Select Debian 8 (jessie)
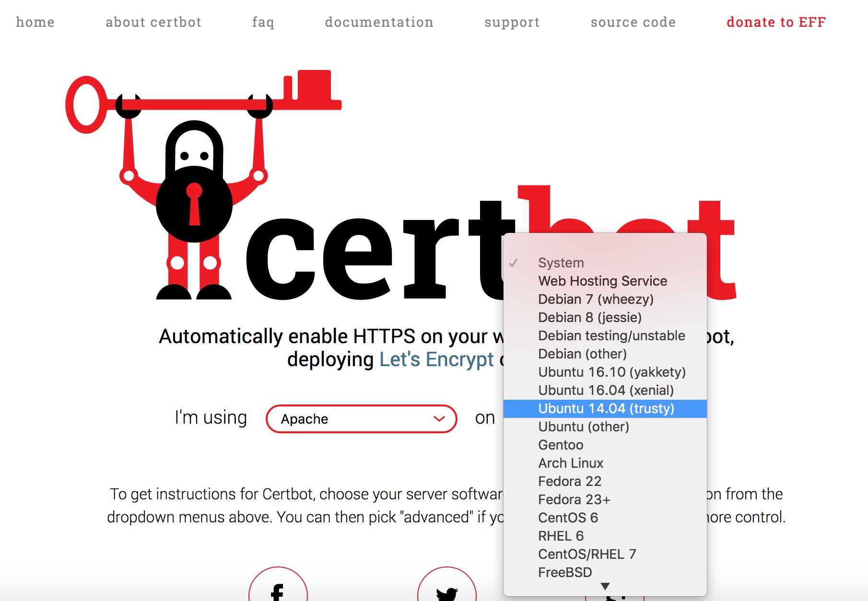Screen dimensions: 868x601 point(605,317)
